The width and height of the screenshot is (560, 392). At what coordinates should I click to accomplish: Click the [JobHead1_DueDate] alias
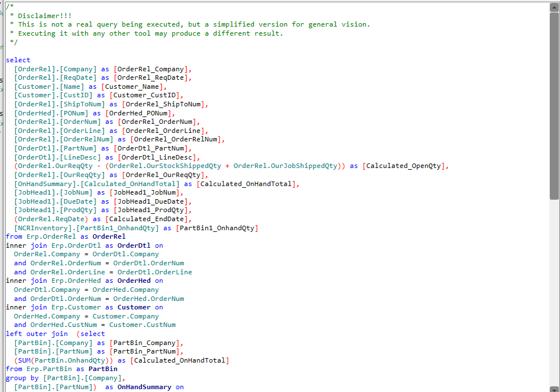[x=153, y=201]
